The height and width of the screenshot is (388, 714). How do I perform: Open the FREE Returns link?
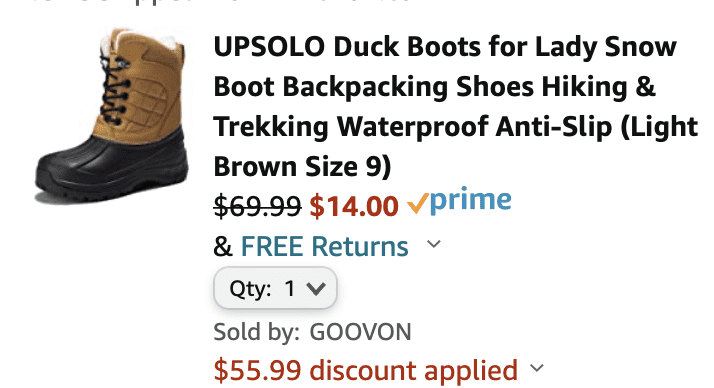coord(324,246)
